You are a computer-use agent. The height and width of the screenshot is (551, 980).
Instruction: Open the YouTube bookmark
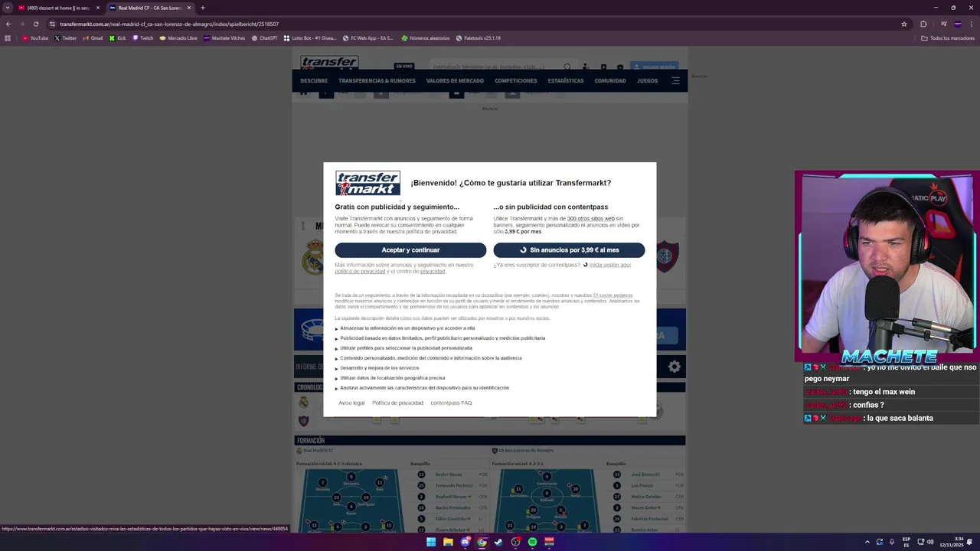[x=35, y=37]
